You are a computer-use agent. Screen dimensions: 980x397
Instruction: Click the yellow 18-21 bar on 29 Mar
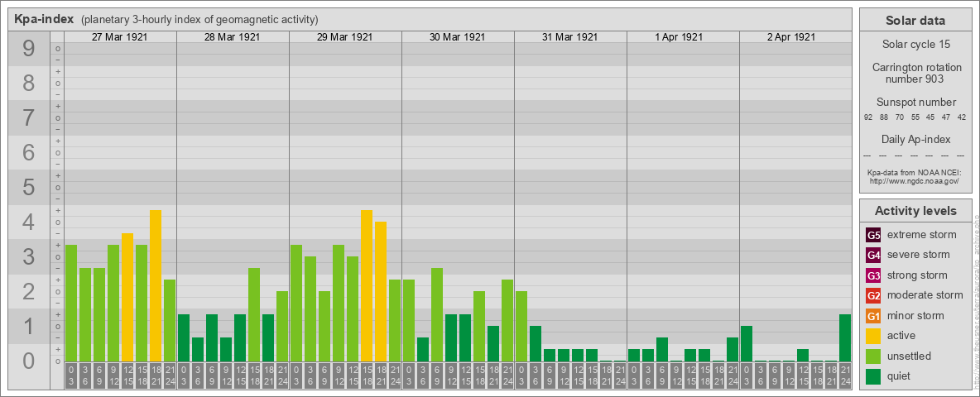pos(381,291)
